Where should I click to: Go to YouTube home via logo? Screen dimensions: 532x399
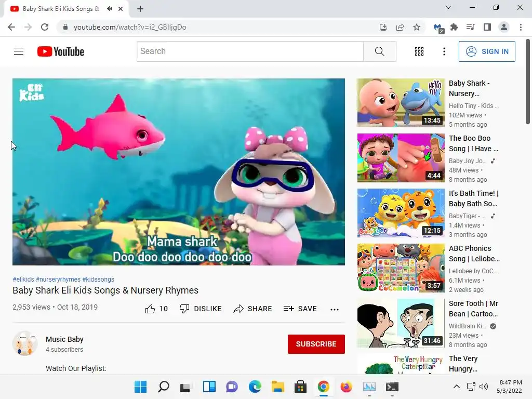tap(61, 51)
